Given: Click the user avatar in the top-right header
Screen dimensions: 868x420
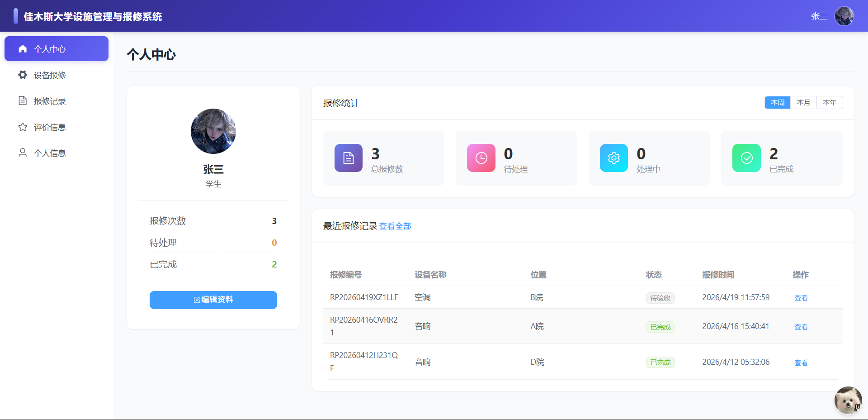Looking at the screenshot, I should tap(844, 16).
